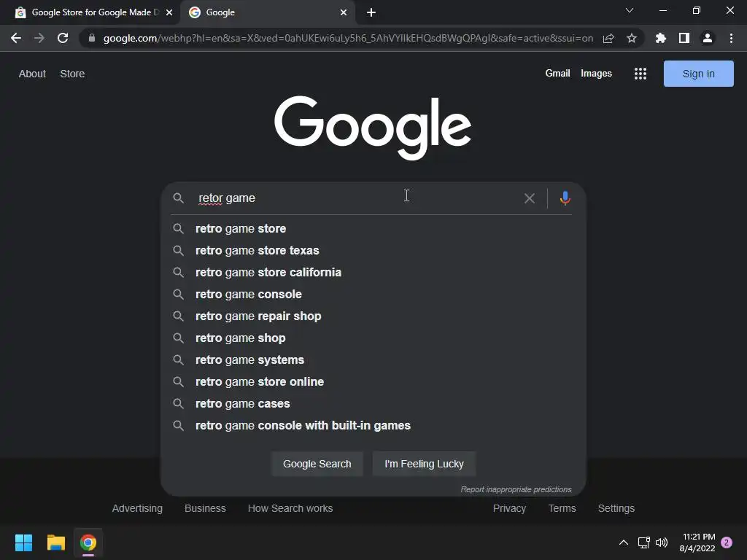Click the Sign in button
This screenshot has height=560, width=747.
[x=698, y=74]
